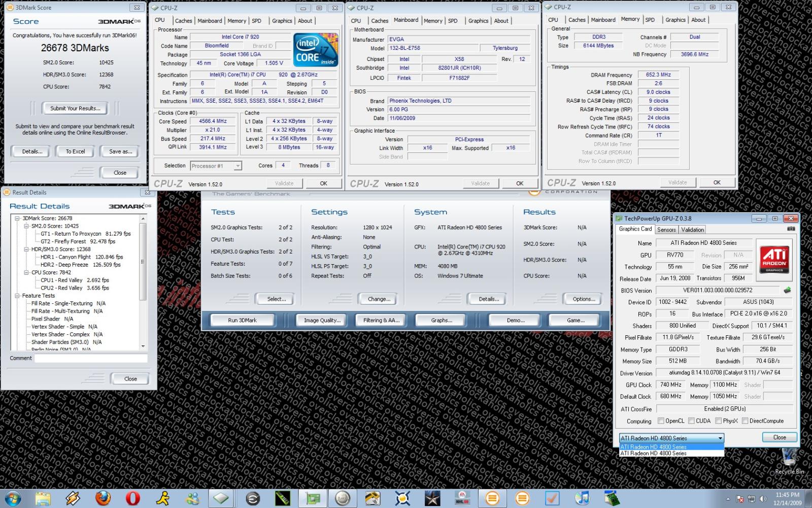The image size is (812, 508).
Task: Click Select... under Tests
Action: [277, 299]
